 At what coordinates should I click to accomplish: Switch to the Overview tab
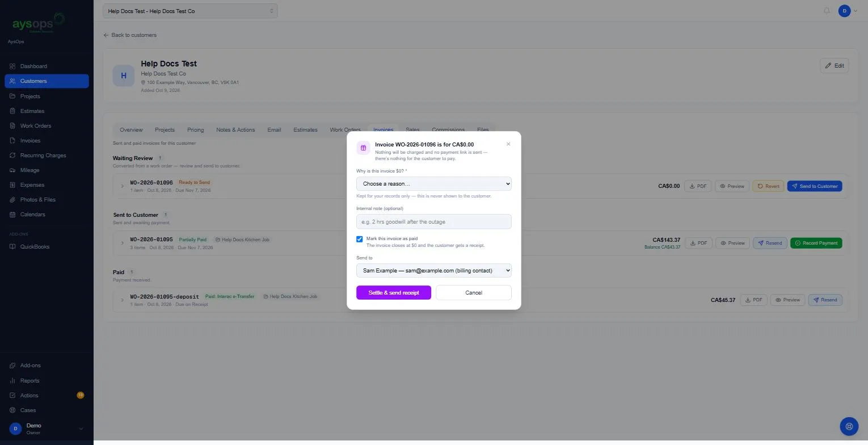click(x=131, y=130)
